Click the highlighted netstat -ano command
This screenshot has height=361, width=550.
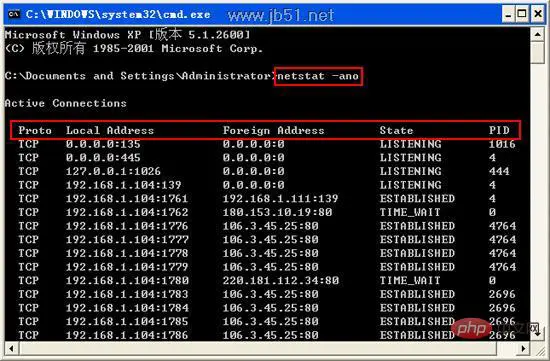click(x=318, y=76)
